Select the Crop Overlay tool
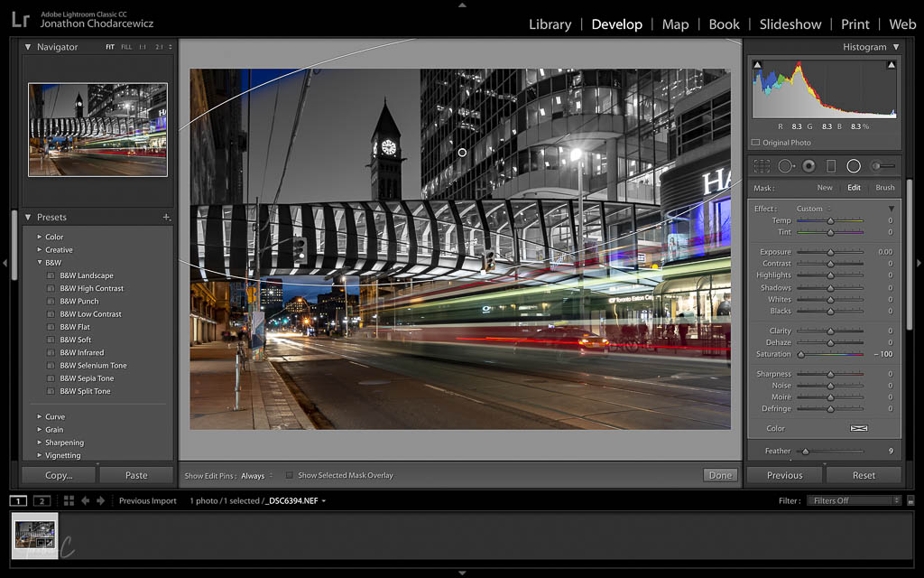Screen dimensions: 924x578 [x=762, y=166]
